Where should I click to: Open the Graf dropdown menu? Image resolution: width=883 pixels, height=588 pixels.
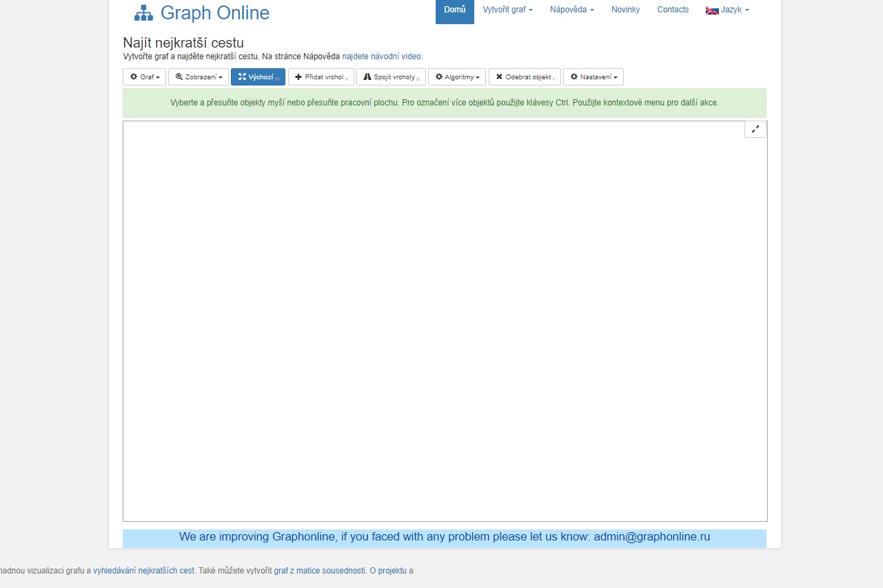(145, 77)
